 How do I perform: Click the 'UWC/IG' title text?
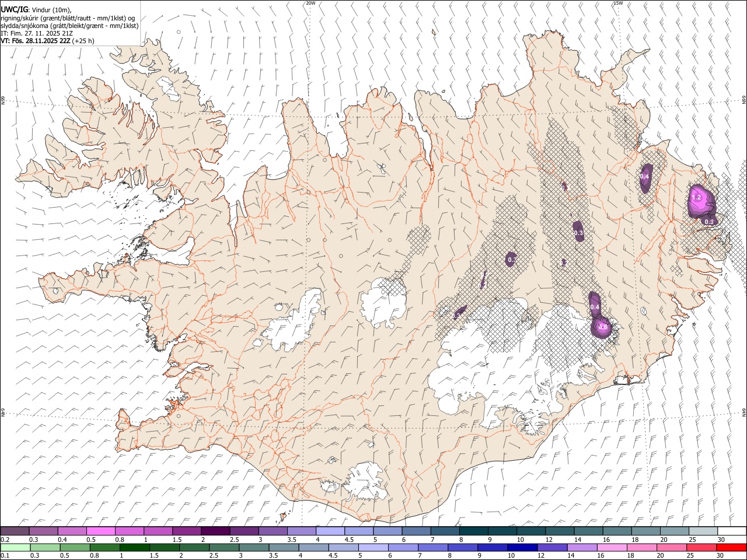click(x=15, y=10)
